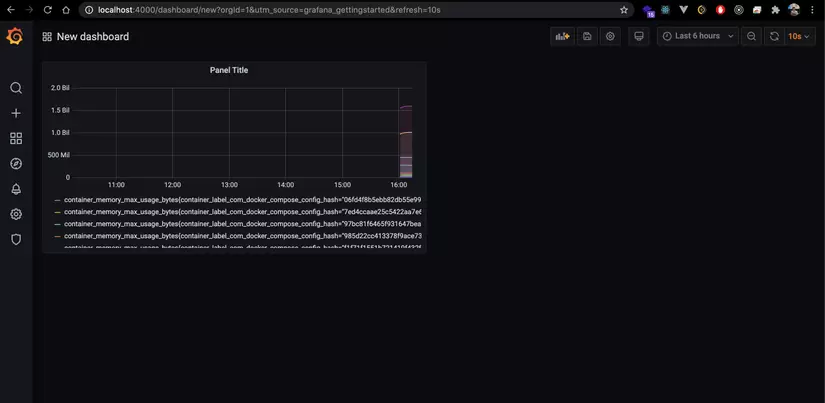Screen dimensions: 825x403
Task: Click the site info icon in address bar
Action: tap(89, 9)
